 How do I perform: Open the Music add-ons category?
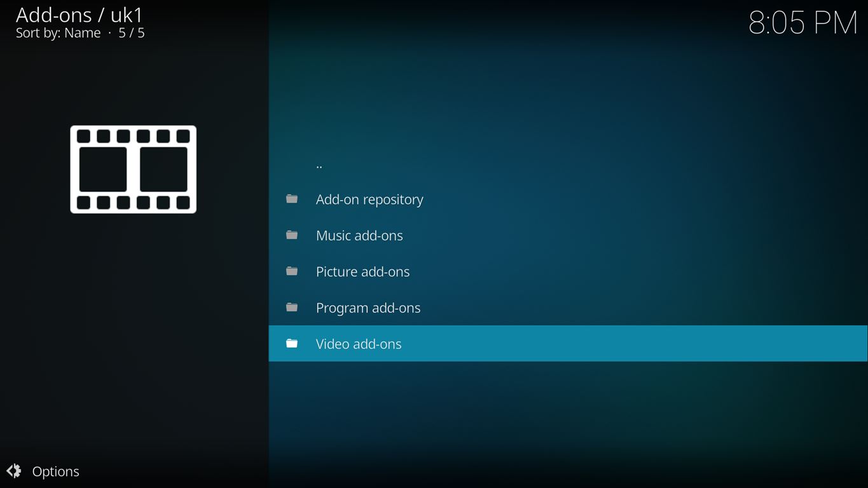tap(359, 236)
